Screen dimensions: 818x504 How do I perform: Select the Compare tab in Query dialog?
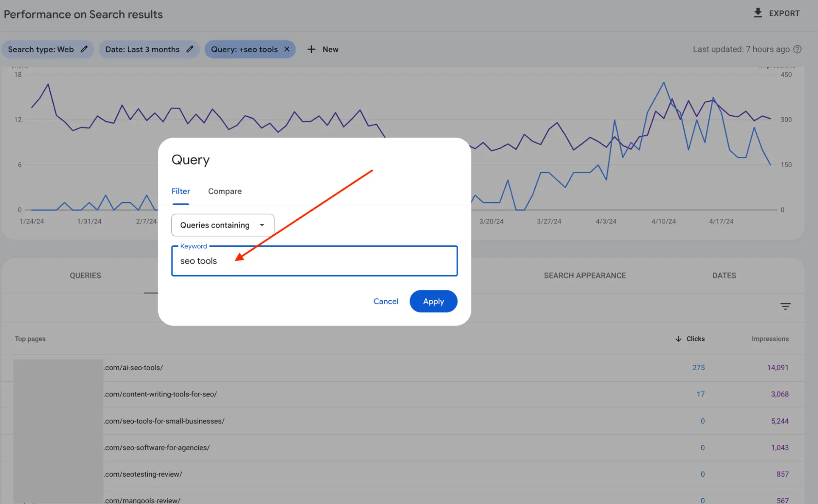[224, 191]
